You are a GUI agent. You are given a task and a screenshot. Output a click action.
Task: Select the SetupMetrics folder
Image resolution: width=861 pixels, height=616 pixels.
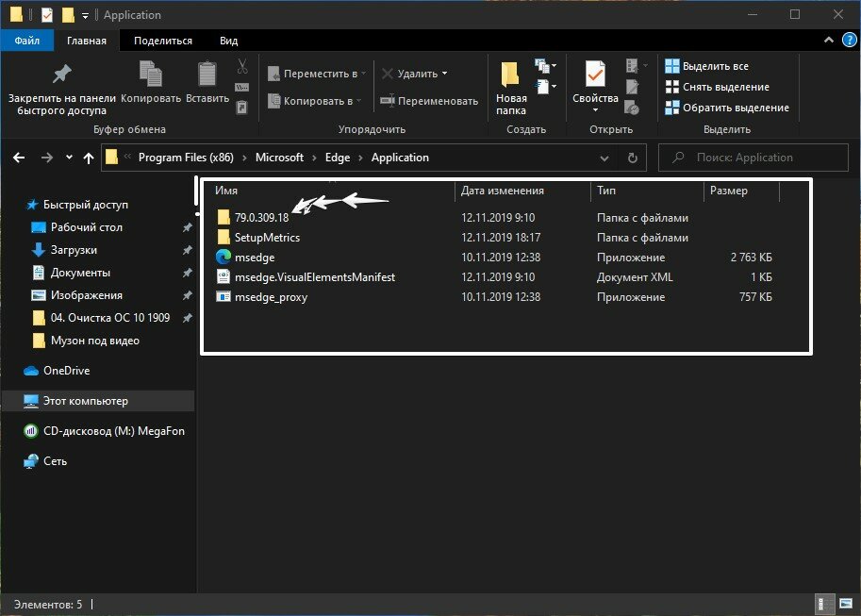click(x=267, y=238)
